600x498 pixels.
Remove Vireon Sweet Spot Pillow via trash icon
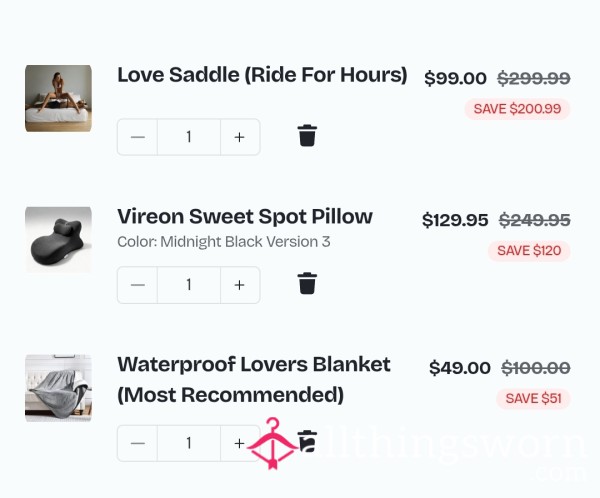coord(307,285)
